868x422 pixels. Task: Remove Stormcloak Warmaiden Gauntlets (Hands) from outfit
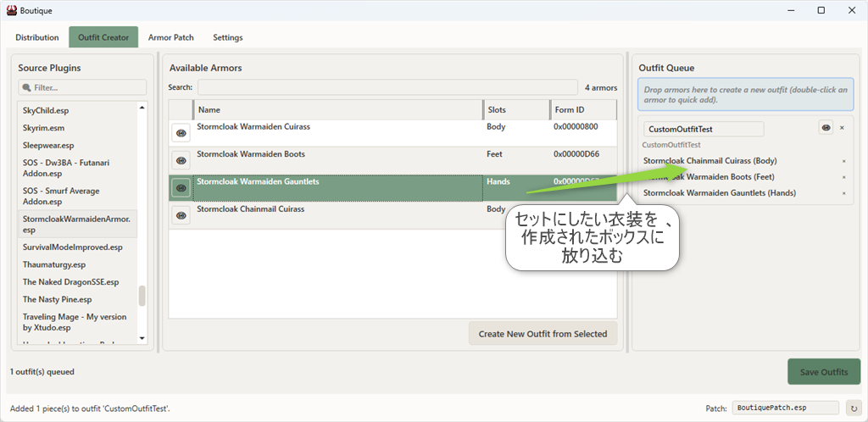point(843,193)
